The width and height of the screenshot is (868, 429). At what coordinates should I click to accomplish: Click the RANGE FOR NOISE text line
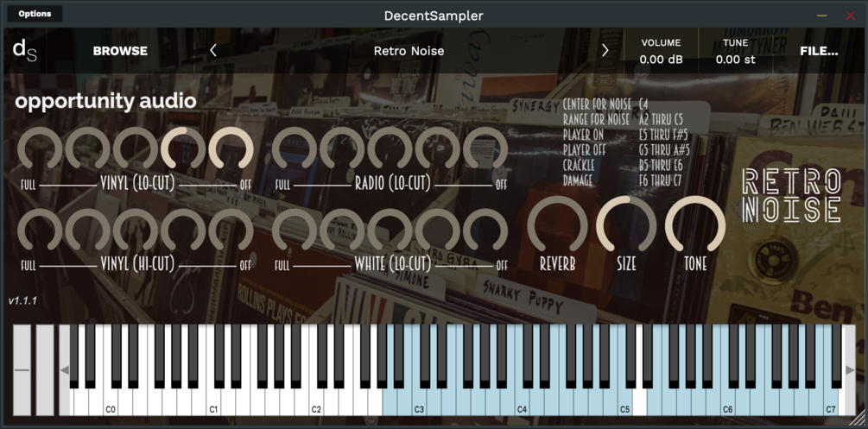(x=623, y=120)
